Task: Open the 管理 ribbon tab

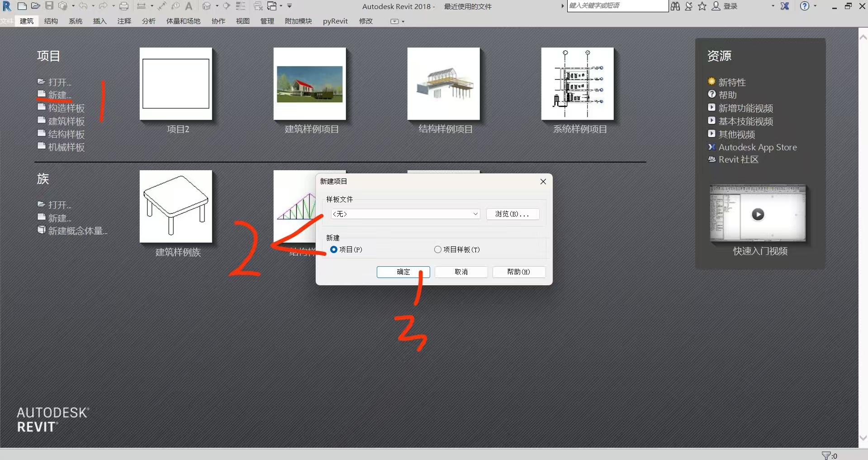Action: (x=267, y=21)
